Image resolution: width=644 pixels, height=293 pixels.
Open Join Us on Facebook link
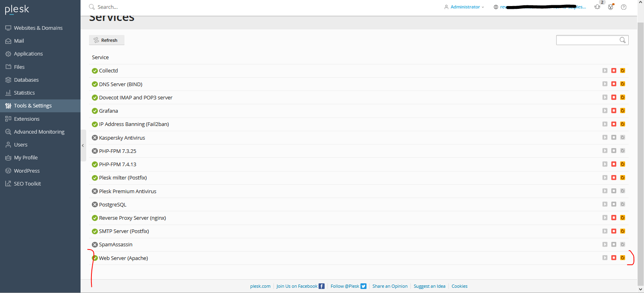pos(300,286)
